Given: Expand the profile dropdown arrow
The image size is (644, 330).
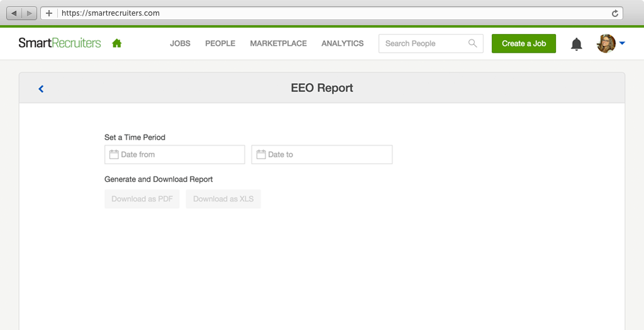Looking at the screenshot, I should [x=622, y=43].
